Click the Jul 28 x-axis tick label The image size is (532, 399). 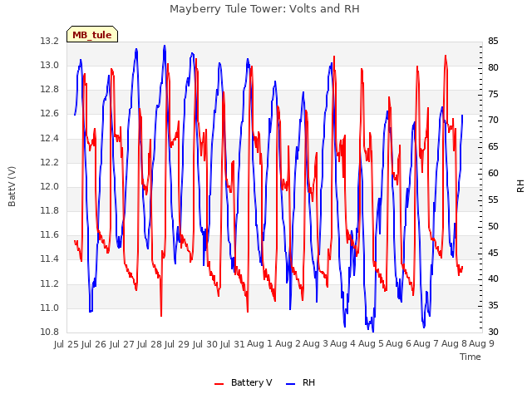coord(150,344)
